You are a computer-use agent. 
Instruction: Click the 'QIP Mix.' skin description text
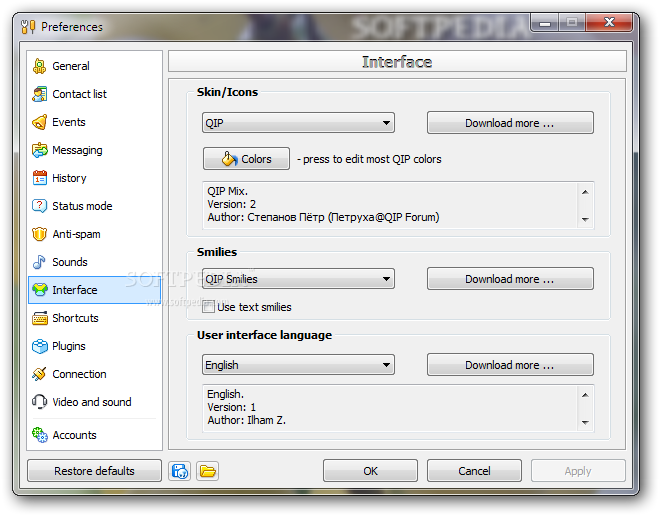pos(227,192)
